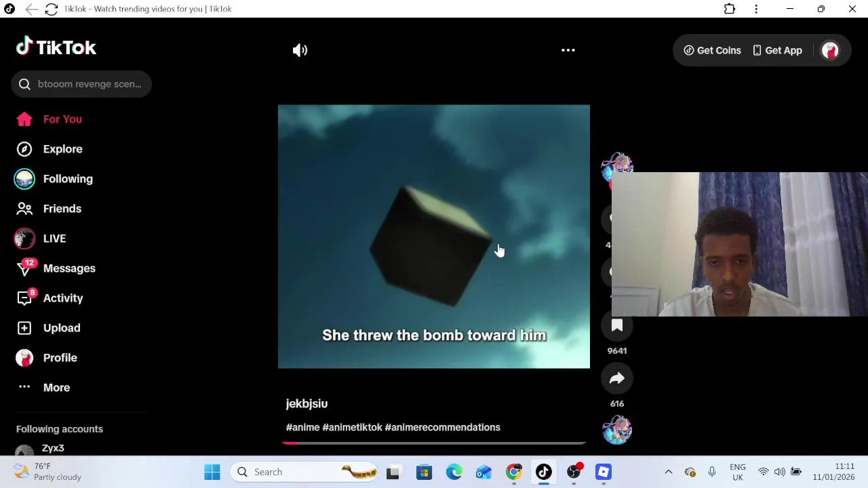Open jekbjsiu's profile link
Screen dimensions: 868x488
(x=307, y=404)
